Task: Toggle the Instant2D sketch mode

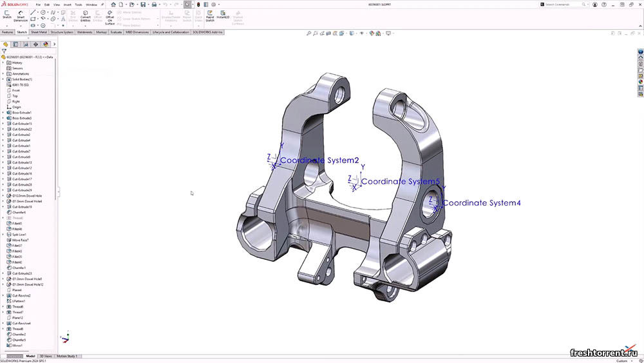Action: [223, 15]
